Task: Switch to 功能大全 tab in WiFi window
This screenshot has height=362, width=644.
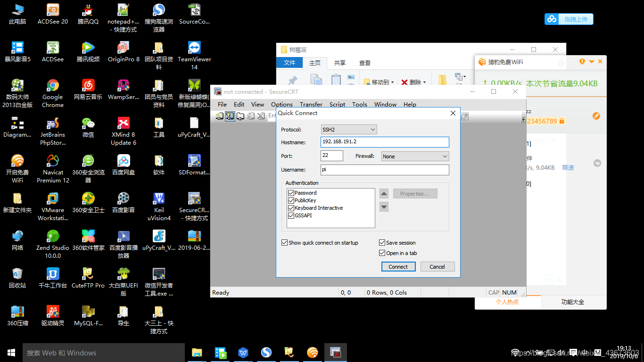Action: [x=573, y=302]
